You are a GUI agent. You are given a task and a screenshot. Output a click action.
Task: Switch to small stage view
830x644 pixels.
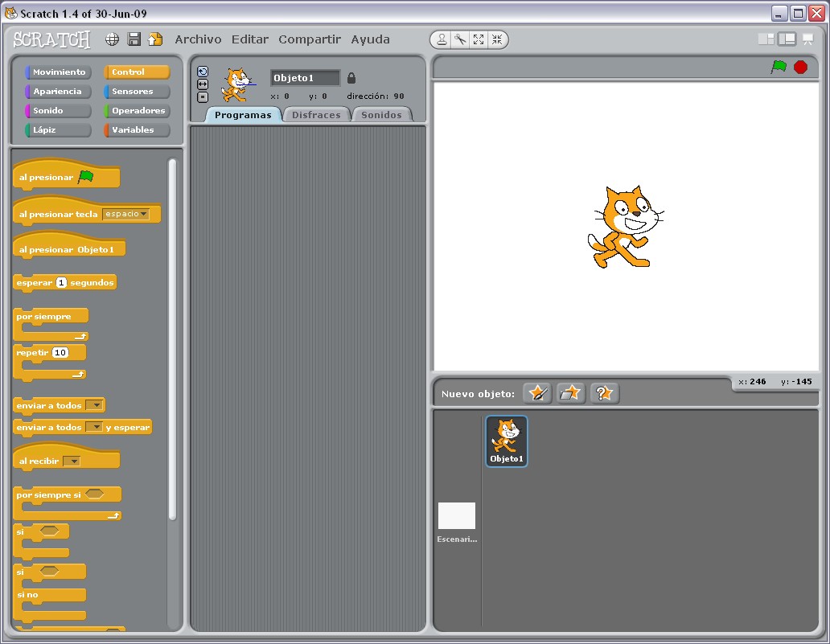pyautogui.click(x=766, y=39)
